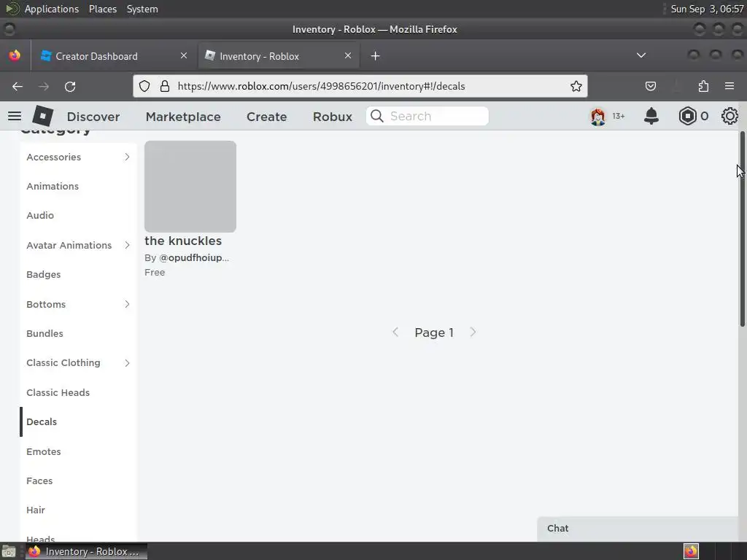Open the knuckles decal thumbnail
The width and height of the screenshot is (747, 560).
(190, 186)
